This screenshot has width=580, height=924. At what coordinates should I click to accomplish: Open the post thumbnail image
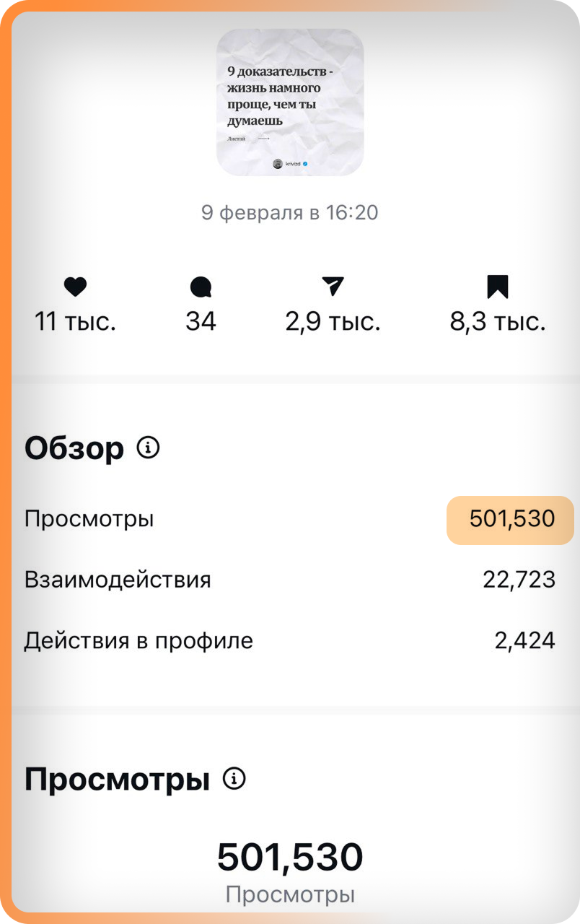pyautogui.click(x=290, y=103)
